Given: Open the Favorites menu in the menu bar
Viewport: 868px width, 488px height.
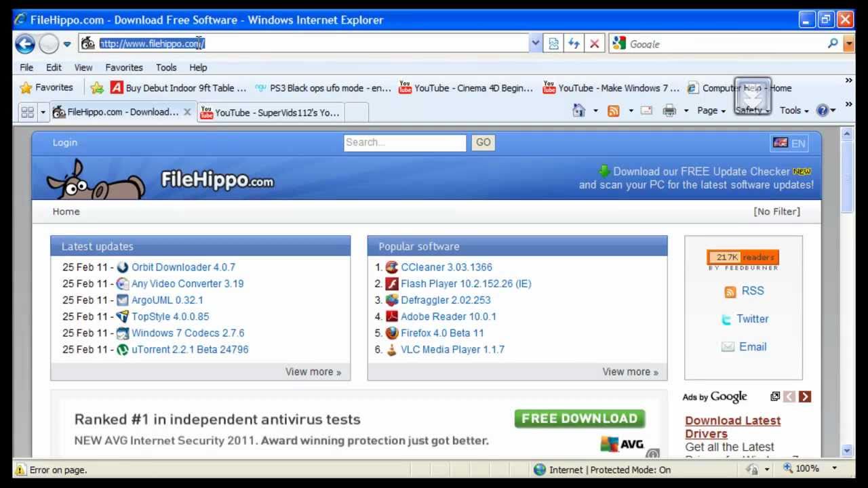Looking at the screenshot, I should pos(124,67).
